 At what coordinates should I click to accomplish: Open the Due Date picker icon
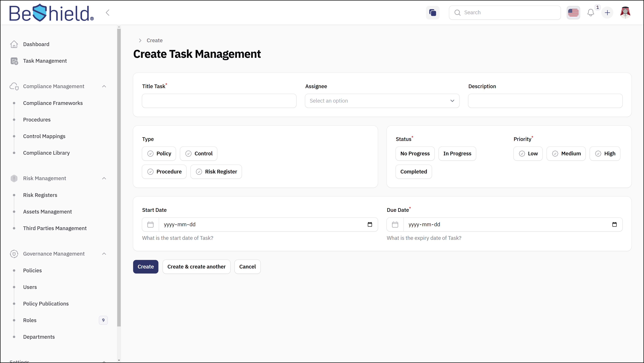coord(614,224)
